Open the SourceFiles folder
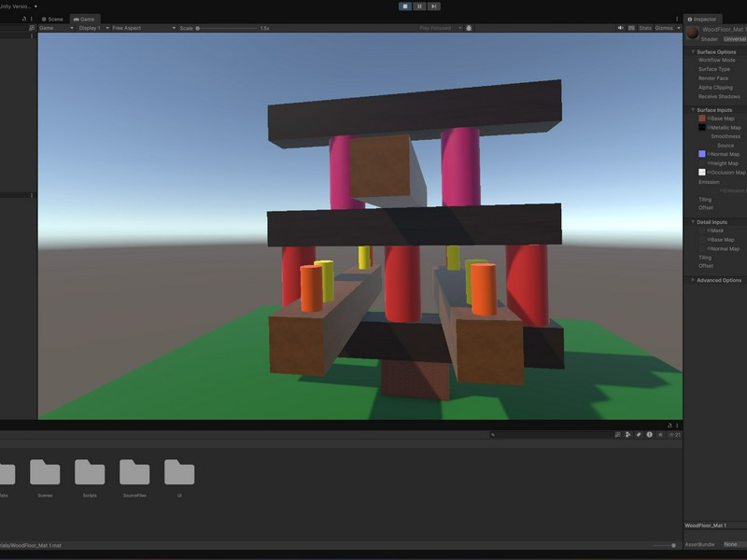Viewport: 747px width, 560px height. click(134, 472)
